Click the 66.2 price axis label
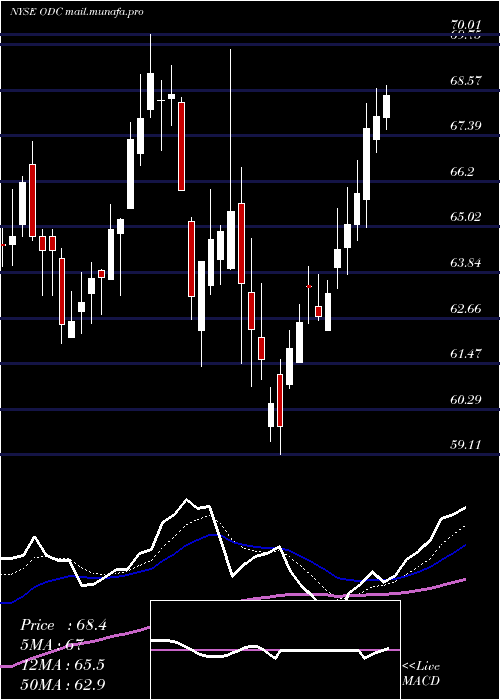Viewport: 500px width, 700px height. 463,172
